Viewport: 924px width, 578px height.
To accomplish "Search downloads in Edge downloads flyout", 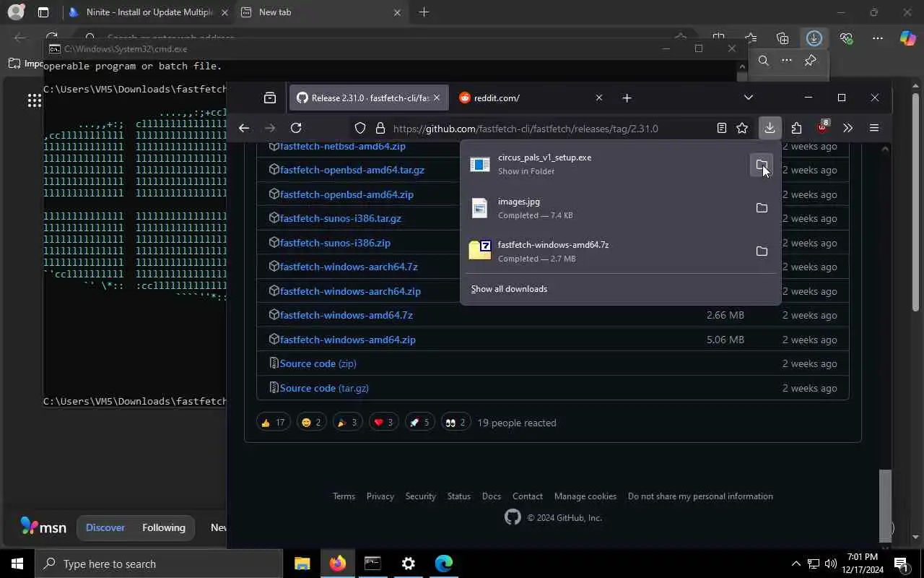I will tap(764, 61).
